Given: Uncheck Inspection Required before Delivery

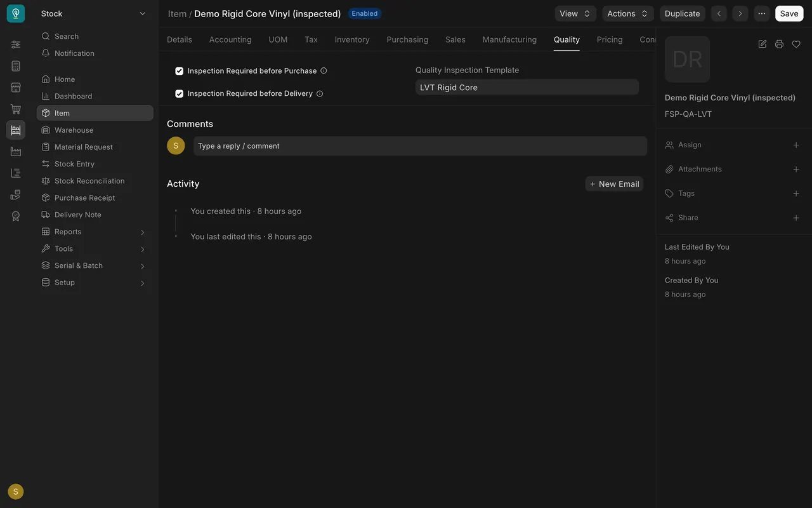Looking at the screenshot, I should [179, 94].
